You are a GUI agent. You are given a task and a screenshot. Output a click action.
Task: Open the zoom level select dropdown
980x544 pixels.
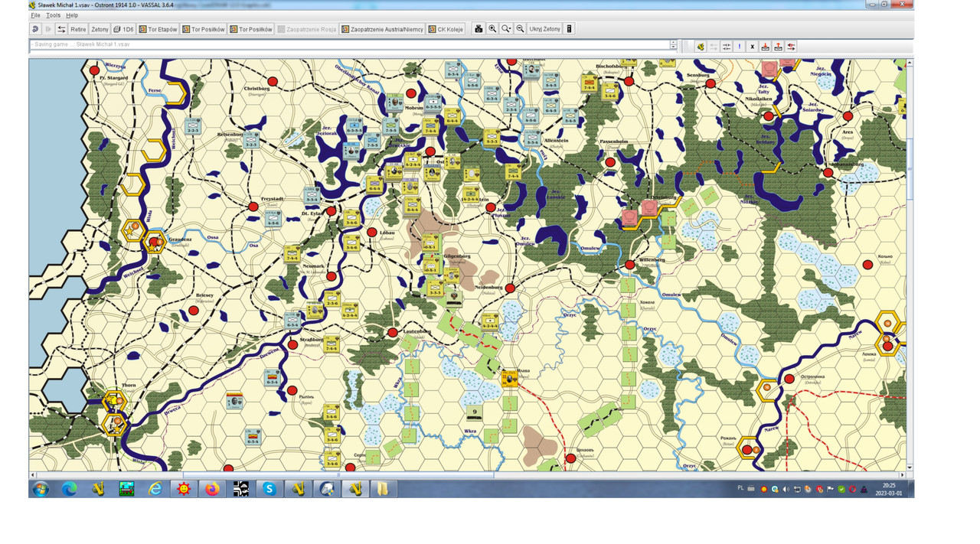(506, 29)
